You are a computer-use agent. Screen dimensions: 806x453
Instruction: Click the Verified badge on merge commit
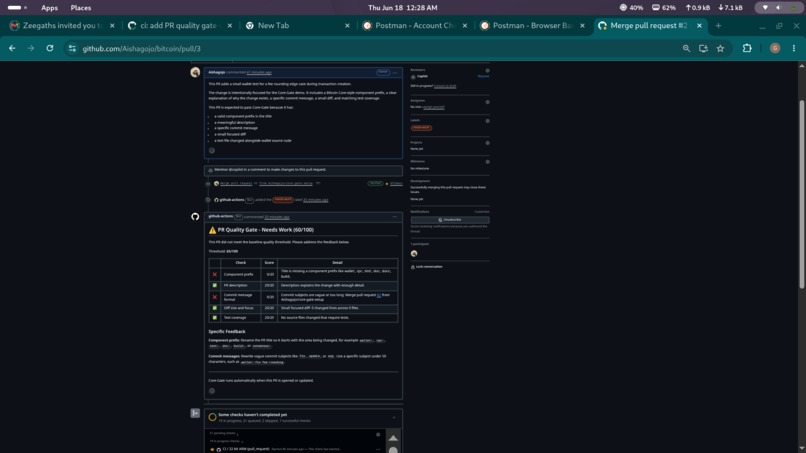[375, 183]
